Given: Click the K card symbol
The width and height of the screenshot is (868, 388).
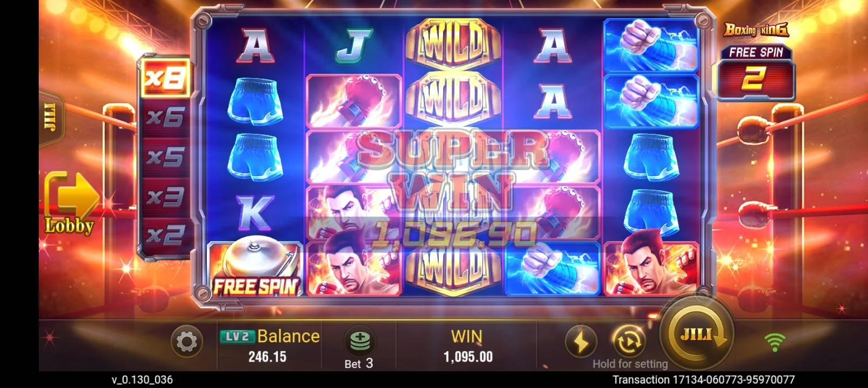Looking at the screenshot, I should pos(254,212).
